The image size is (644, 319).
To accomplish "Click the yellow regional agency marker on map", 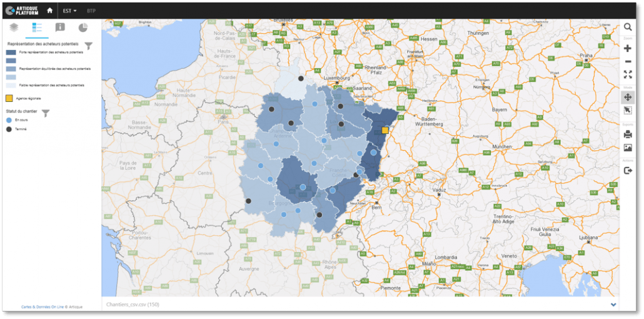I will (385, 130).
